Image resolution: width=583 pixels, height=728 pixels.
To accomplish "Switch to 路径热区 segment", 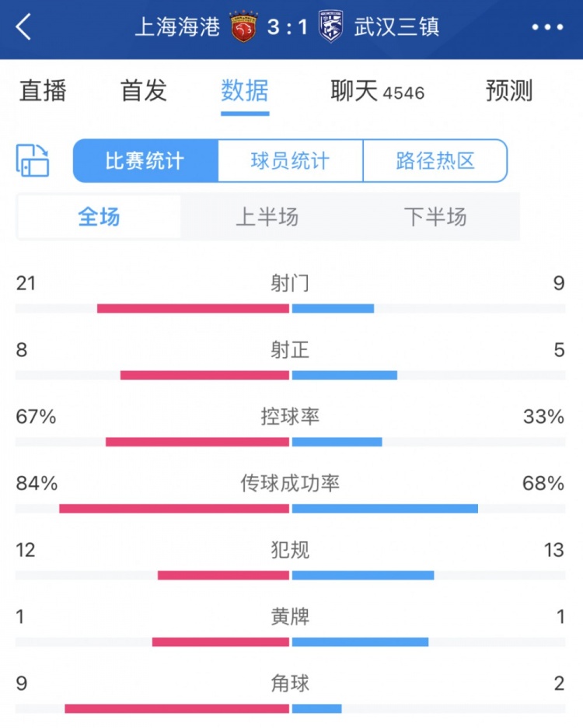I will [435, 161].
